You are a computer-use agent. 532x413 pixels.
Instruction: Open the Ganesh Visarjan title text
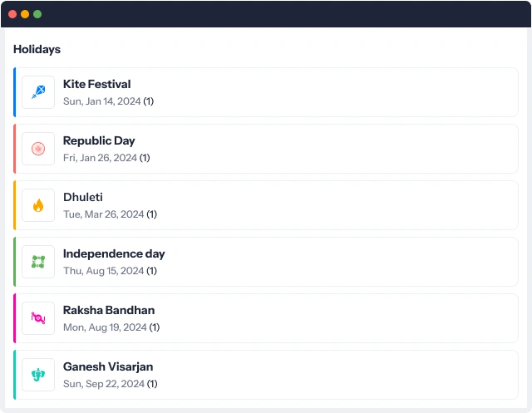click(108, 366)
